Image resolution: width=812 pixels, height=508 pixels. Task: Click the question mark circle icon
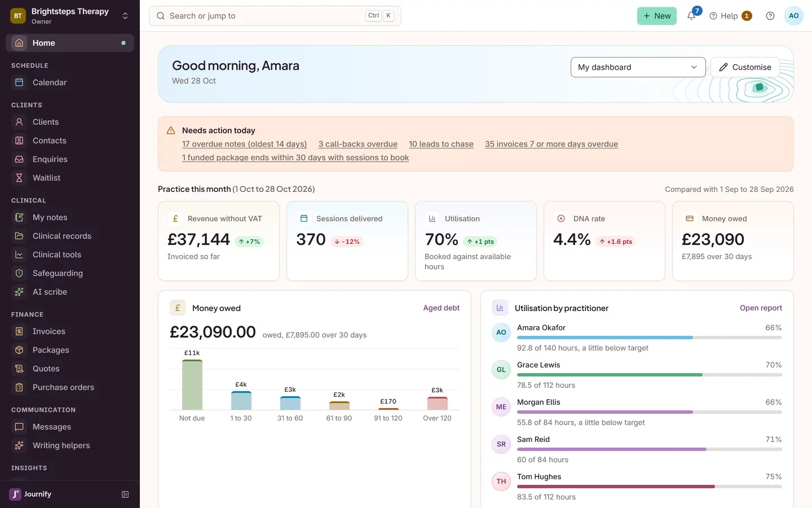point(770,16)
